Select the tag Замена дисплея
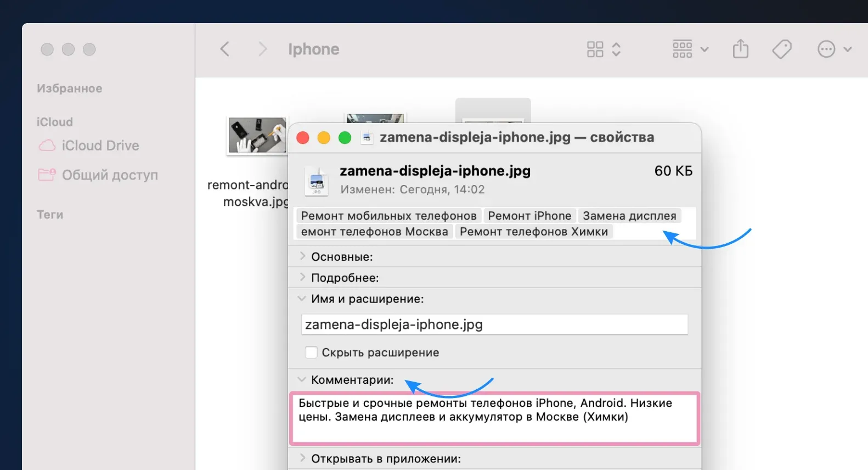Viewport: 868px width, 470px height. [629, 216]
